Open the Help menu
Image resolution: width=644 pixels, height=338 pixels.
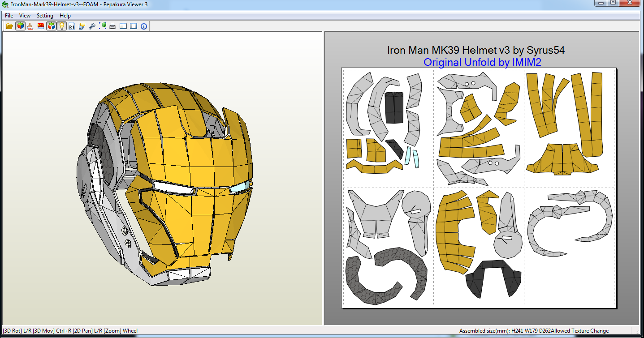65,16
